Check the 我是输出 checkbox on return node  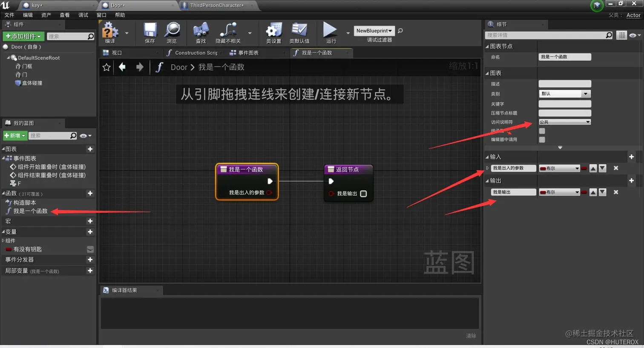[x=363, y=194]
